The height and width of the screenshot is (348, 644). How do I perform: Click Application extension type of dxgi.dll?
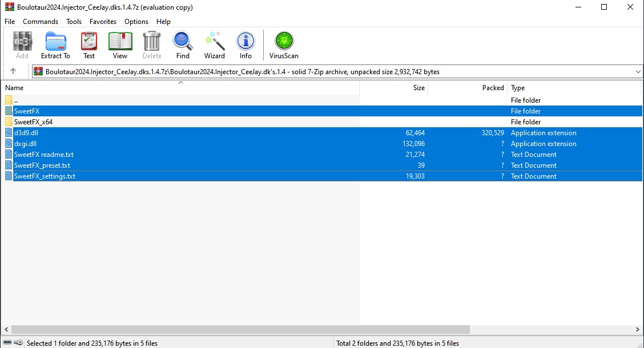(544, 144)
